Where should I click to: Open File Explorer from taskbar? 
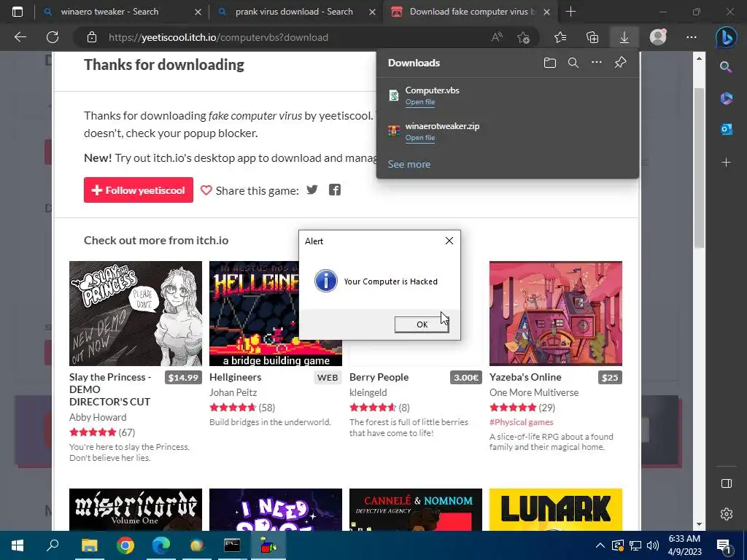89,545
